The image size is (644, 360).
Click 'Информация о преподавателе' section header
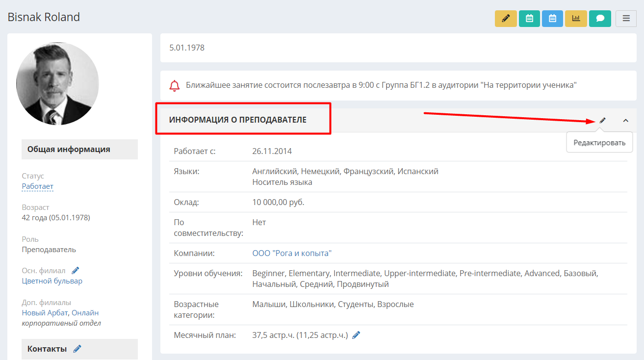[238, 120]
